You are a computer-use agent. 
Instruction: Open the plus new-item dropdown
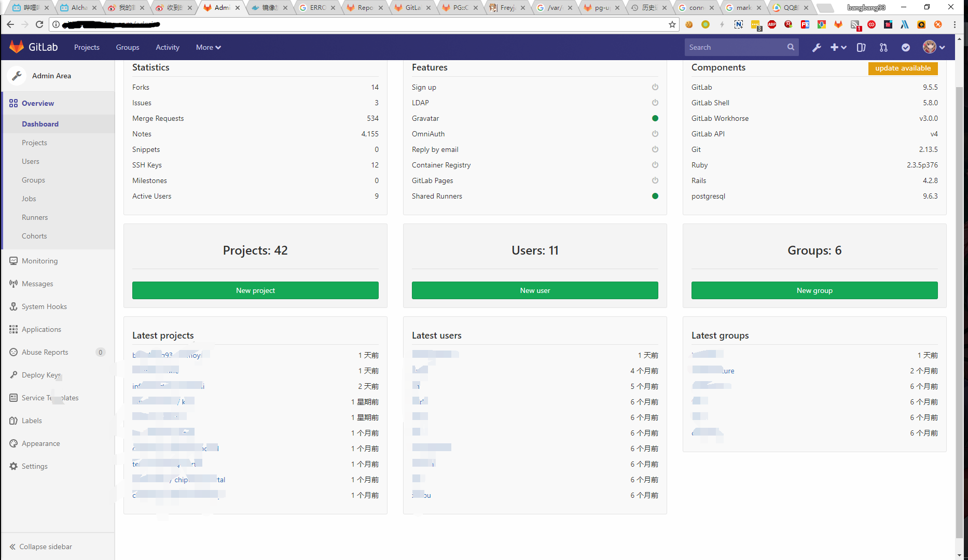pos(838,47)
